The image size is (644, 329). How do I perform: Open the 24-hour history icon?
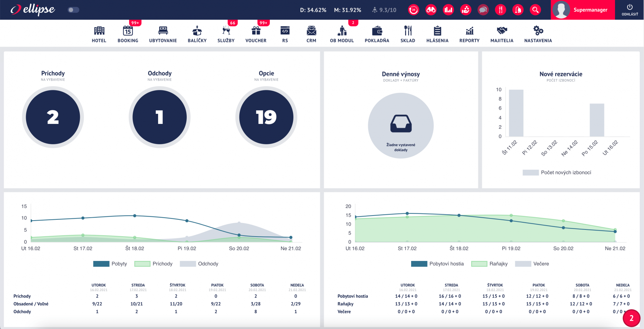[414, 10]
